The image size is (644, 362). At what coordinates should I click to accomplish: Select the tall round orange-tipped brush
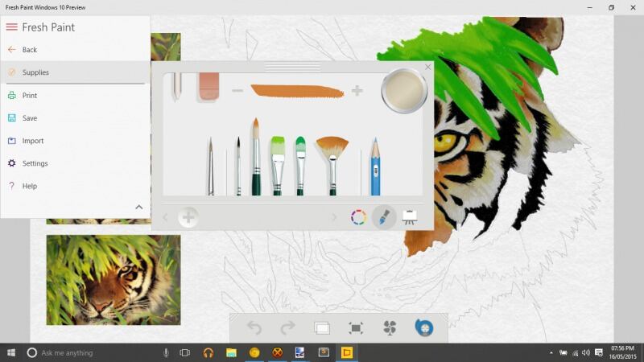pos(255,159)
